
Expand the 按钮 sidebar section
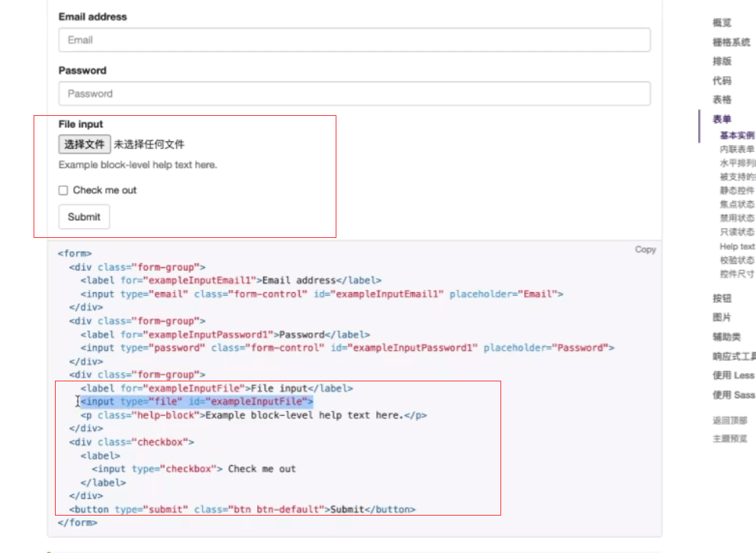pyautogui.click(x=722, y=298)
